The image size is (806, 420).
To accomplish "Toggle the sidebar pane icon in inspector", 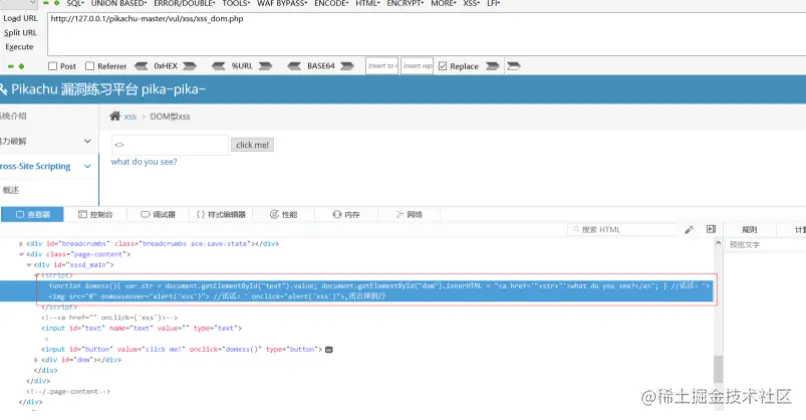I will [711, 229].
